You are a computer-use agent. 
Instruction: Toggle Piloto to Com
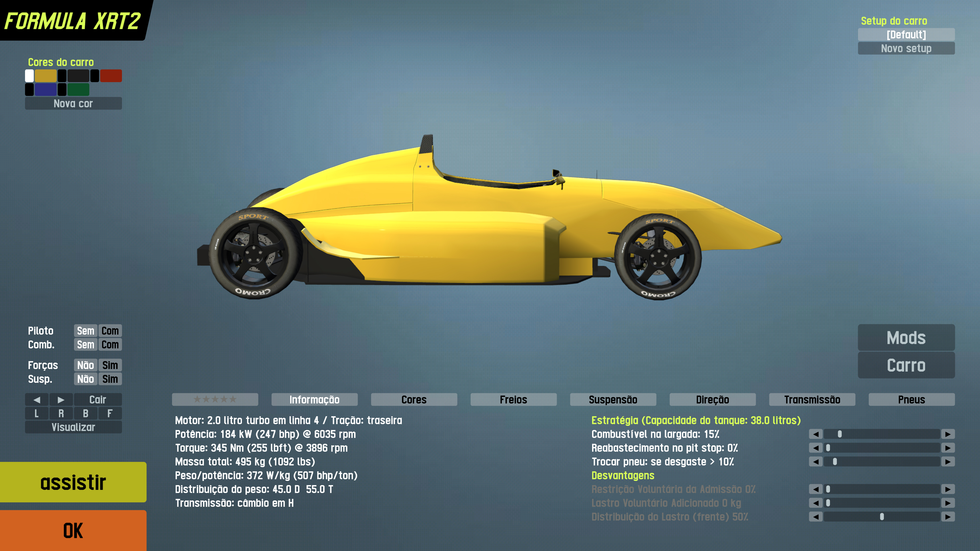pyautogui.click(x=110, y=331)
